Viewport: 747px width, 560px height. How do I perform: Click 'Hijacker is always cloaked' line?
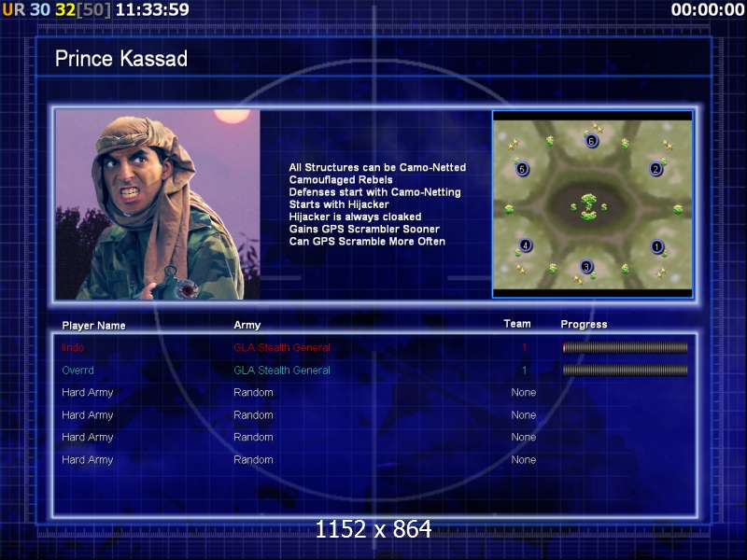[355, 217]
